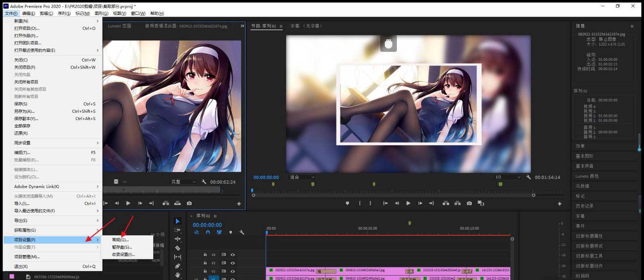Select the Pen tool in tools panel

click(x=178, y=266)
